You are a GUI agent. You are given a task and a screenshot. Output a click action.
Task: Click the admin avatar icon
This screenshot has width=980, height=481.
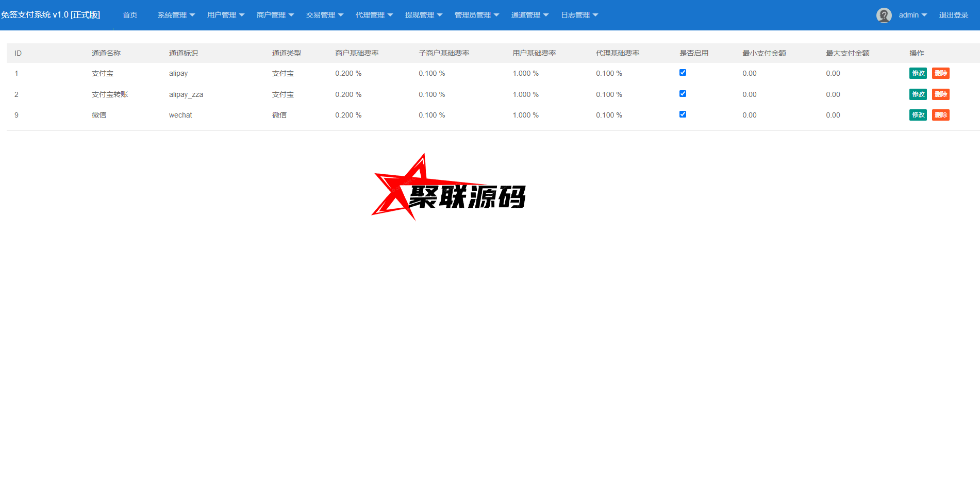pos(884,15)
